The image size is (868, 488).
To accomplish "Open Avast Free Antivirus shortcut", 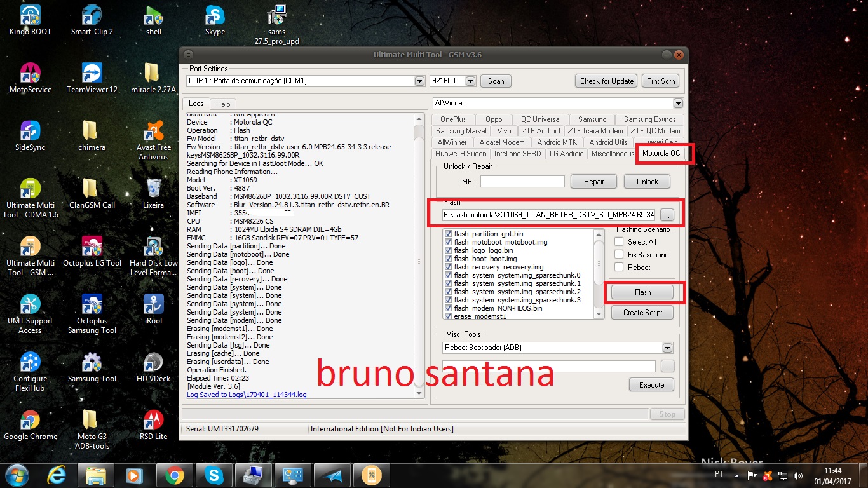I will tap(153, 140).
